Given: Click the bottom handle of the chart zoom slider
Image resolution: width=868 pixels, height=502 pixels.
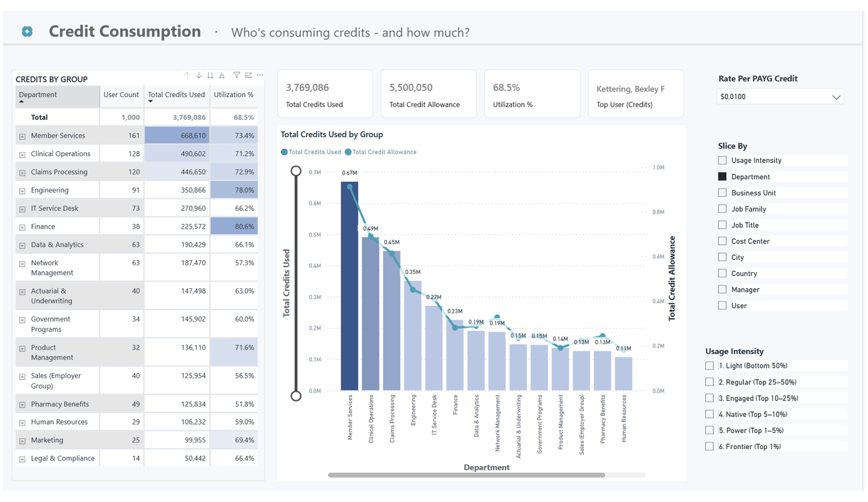Looking at the screenshot, I should [296, 395].
